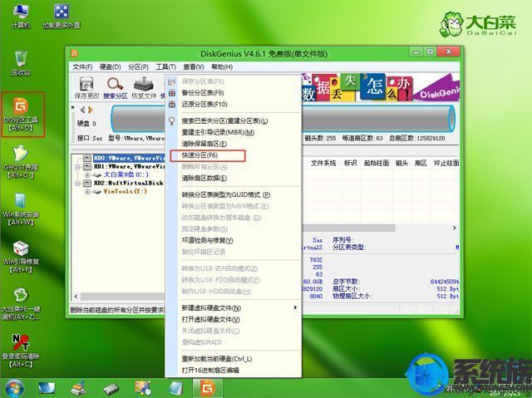The height and width of the screenshot is (398, 532).
Task: Select 搜索已丢失分区(重建分区表) entry
Action: coord(234,121)
